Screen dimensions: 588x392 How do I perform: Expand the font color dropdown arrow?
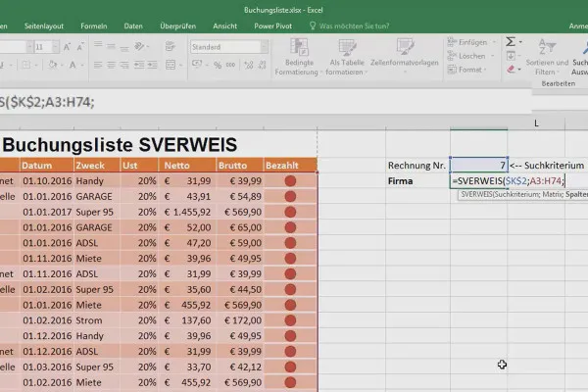pos(82,66)
